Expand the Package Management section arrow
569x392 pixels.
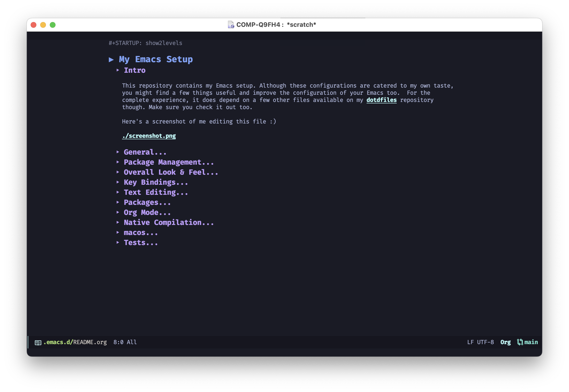pyautogui.click(x=118, y=162)
